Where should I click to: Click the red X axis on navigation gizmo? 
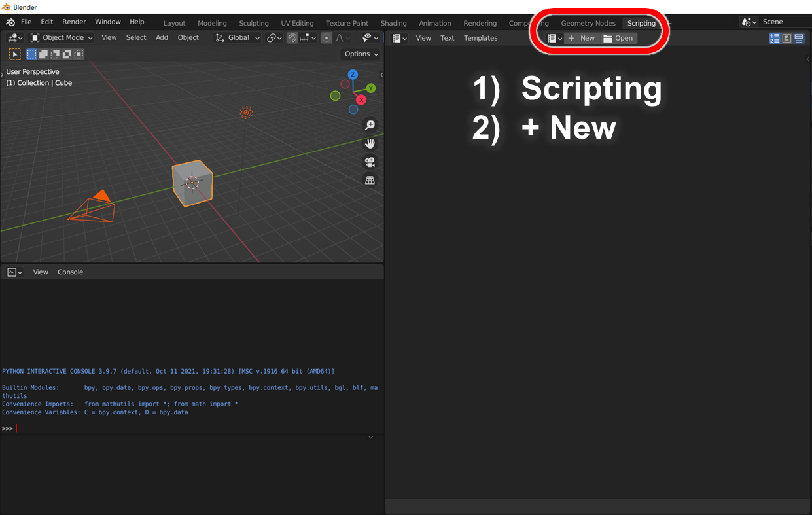361,99
